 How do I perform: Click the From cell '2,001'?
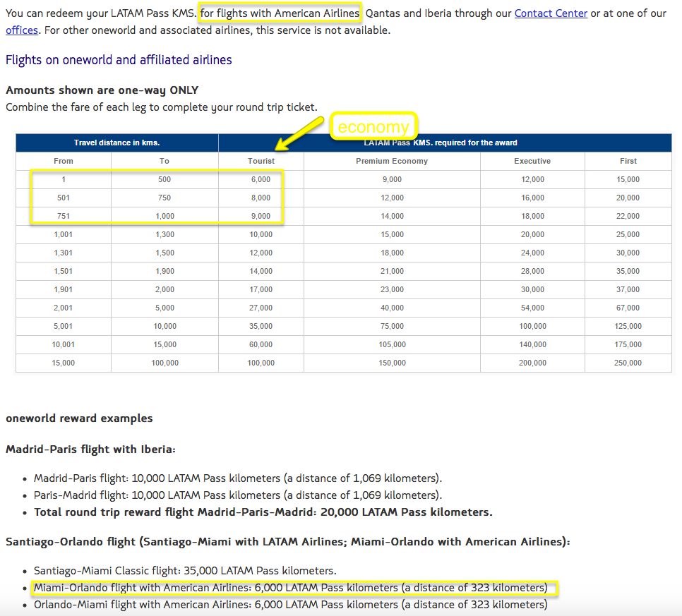pos(64,308)
